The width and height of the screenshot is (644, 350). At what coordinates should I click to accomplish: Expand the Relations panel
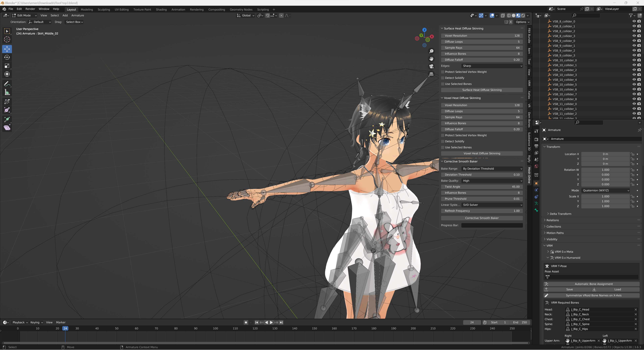click(x=552, y=220)
